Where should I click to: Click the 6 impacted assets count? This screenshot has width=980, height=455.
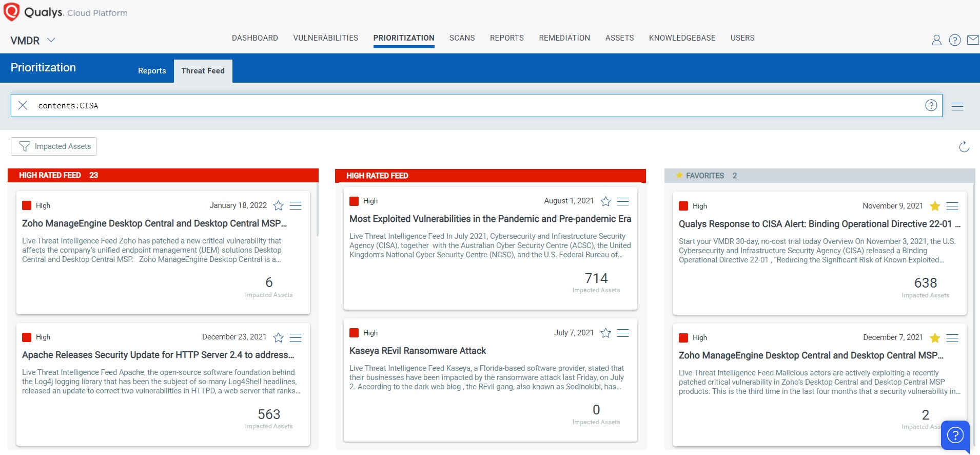(269, 282)
